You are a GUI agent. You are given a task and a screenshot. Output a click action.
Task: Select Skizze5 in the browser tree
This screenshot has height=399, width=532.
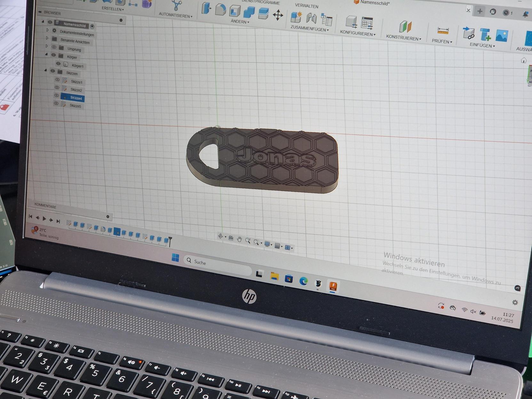(x=75, y=106)
